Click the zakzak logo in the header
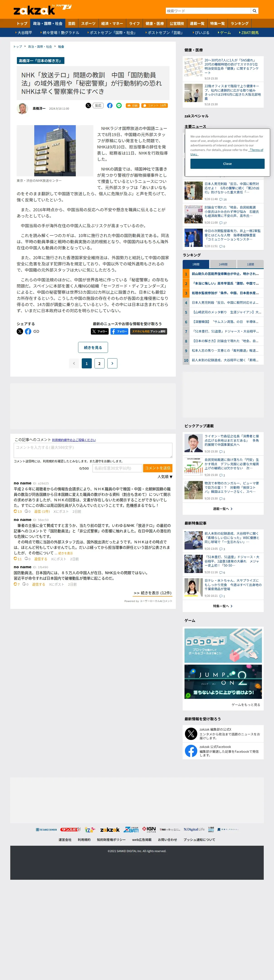 34,10
